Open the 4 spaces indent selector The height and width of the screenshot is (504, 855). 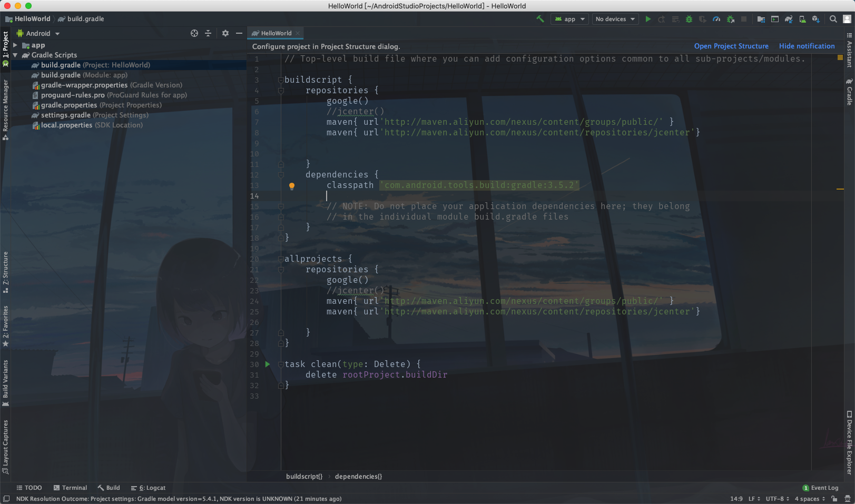(x=810, y=499)
